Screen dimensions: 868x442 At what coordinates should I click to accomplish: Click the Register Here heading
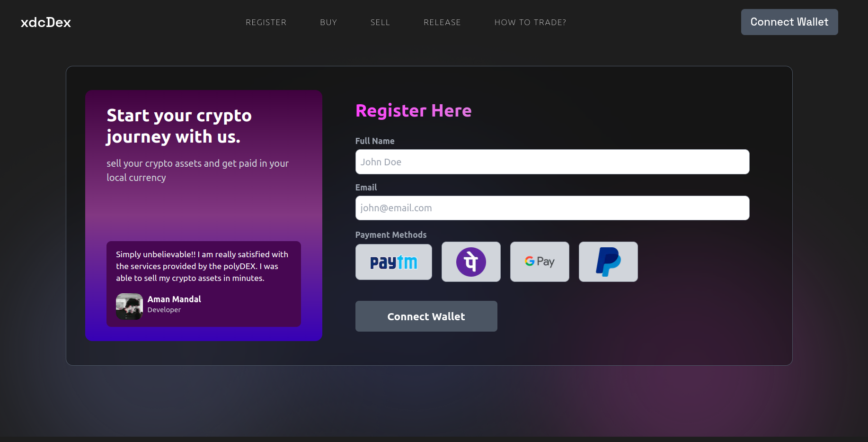[413, 110]
